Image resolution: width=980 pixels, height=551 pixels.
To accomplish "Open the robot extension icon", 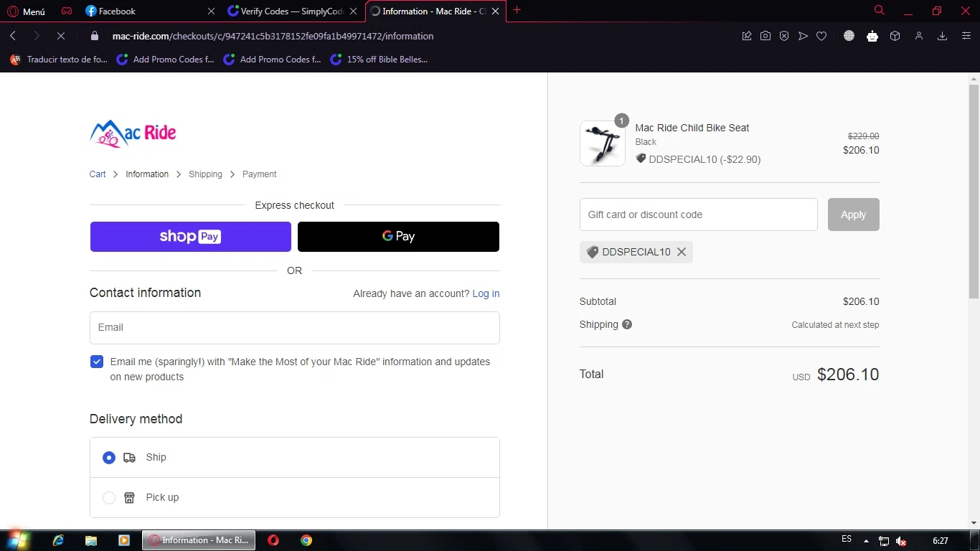I will click(872, 36).
